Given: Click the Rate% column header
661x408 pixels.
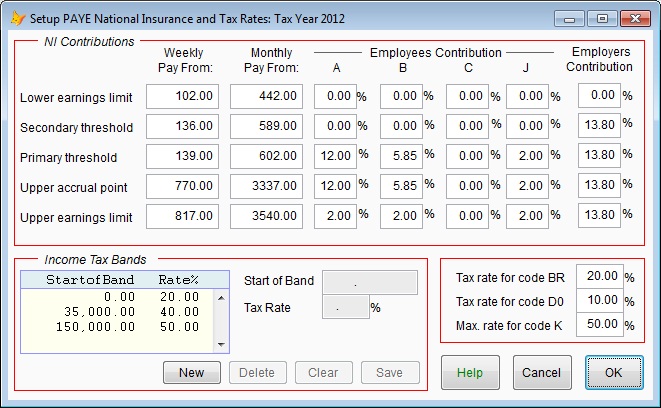Looking at the screenshot, I should tap(178, 280).
